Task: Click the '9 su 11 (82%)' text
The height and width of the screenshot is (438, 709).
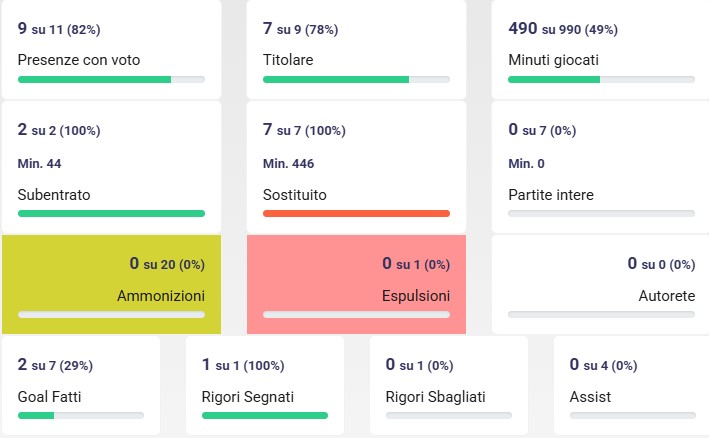Action: 59,29
